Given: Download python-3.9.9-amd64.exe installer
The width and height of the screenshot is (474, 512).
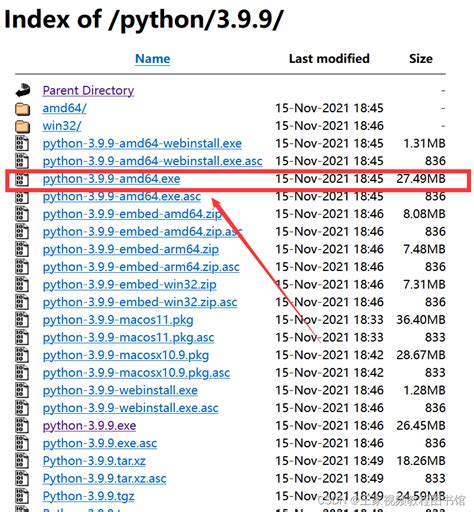Looking at the screenshot, I should click(111, 179).
